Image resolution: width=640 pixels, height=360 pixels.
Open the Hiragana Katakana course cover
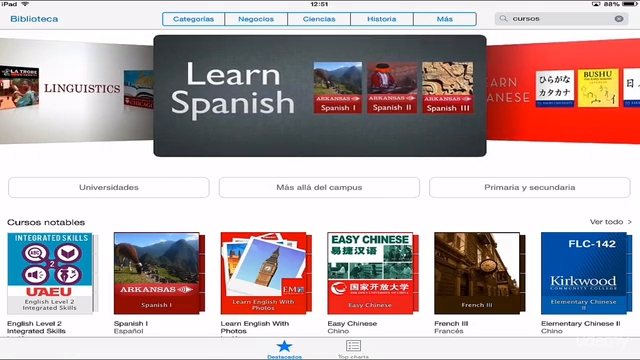click(x=554, y=88)
